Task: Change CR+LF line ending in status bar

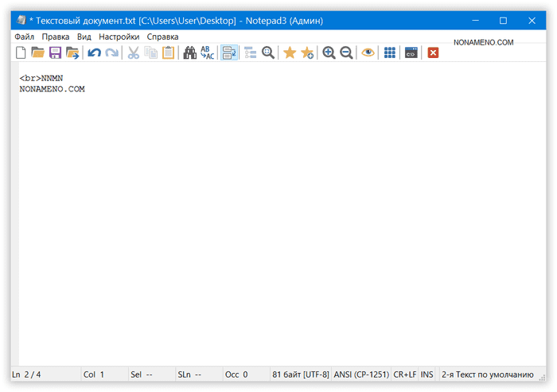Action: [404, 374]
